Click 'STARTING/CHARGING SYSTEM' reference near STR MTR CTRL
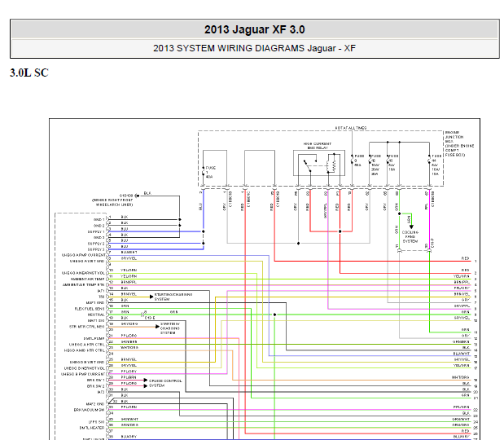Image resolution: width=504 pixels, height=440 pixels. tap(170, 328)
